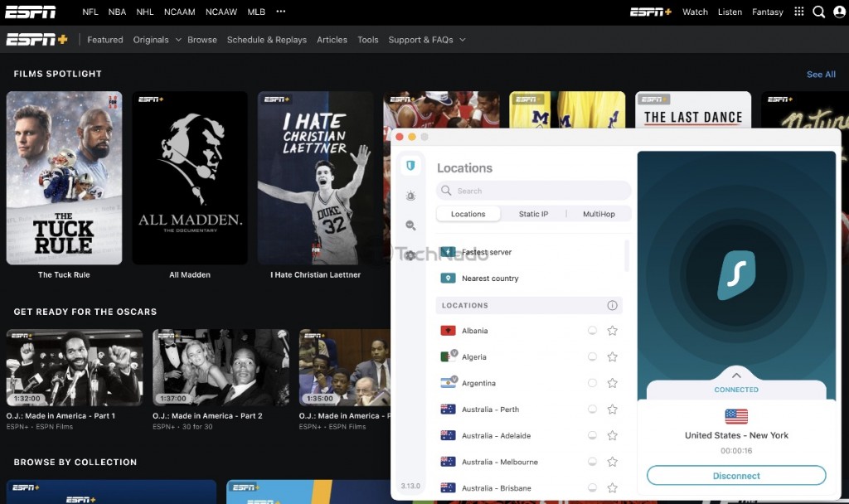Star Argentina as a favorite
849x504 pixels.
coord(613,383)
